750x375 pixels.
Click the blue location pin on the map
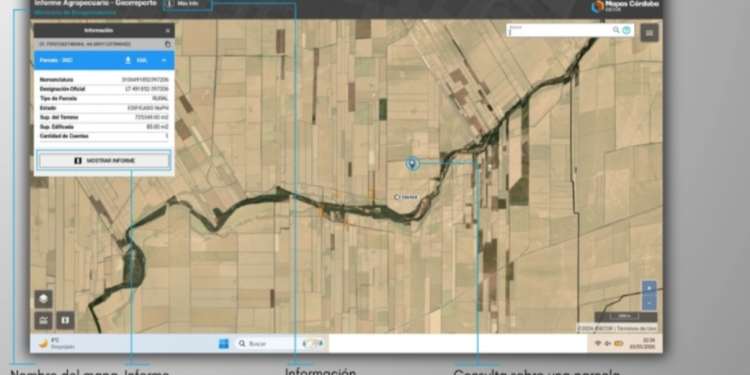412,164
